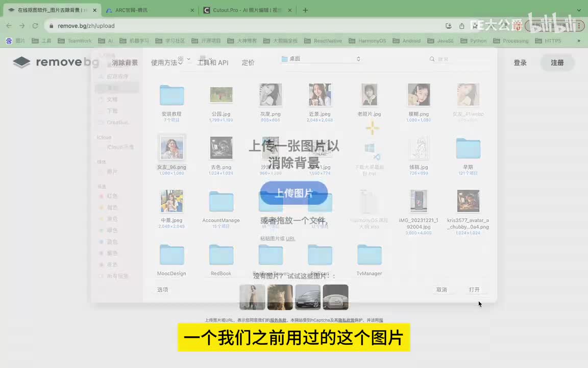Switch to the ARC官网-腾讯 tab
Image resolution: width=588 pixels, height=368 pixels.
(148, 10)
